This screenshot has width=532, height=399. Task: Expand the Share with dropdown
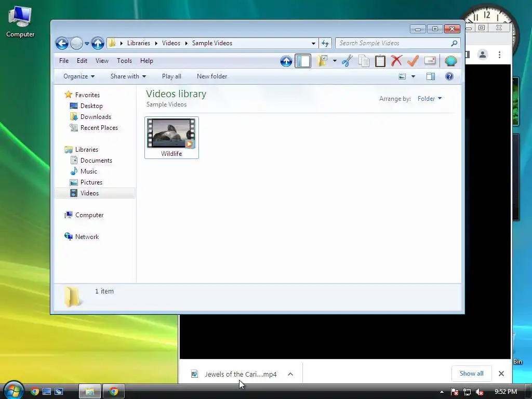point(128,76)
